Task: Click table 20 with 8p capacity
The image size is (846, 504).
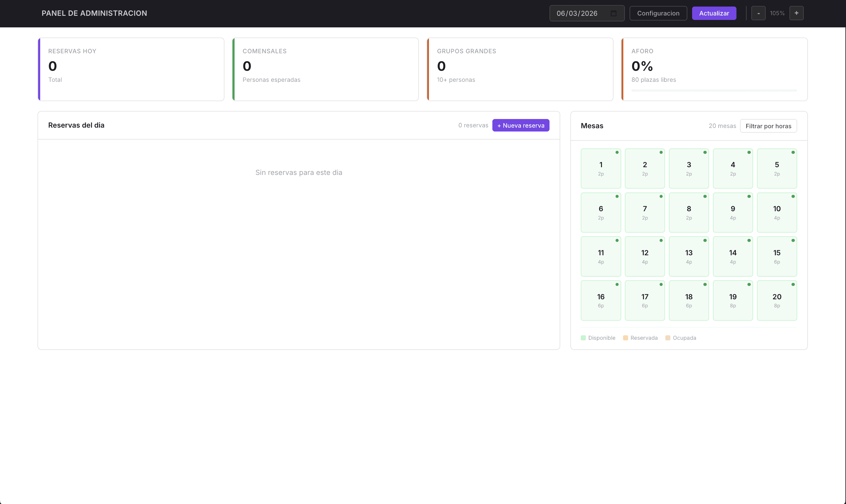Action: [x=777, y=300]
